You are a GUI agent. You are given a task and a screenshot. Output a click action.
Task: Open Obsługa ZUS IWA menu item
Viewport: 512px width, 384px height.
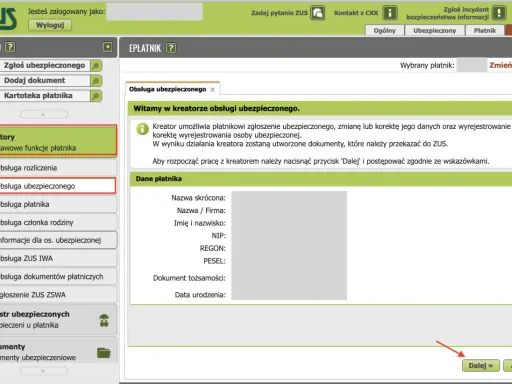(58, 258)
